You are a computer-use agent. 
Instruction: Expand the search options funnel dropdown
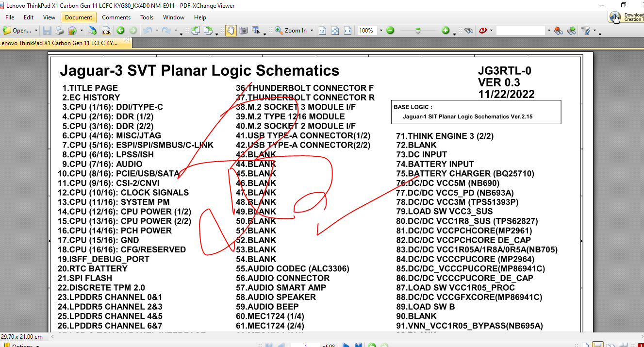pos(594,31)
